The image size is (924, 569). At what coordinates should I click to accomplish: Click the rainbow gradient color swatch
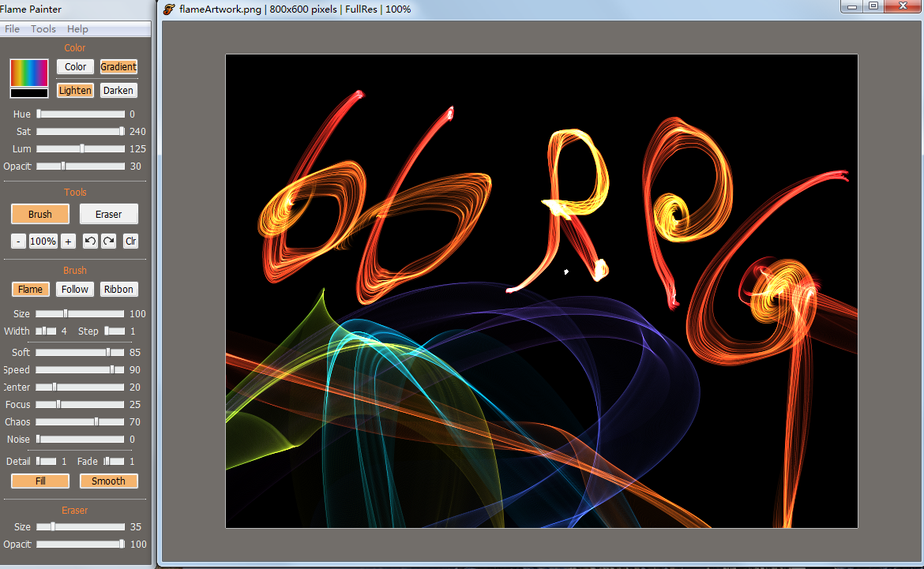29,73
